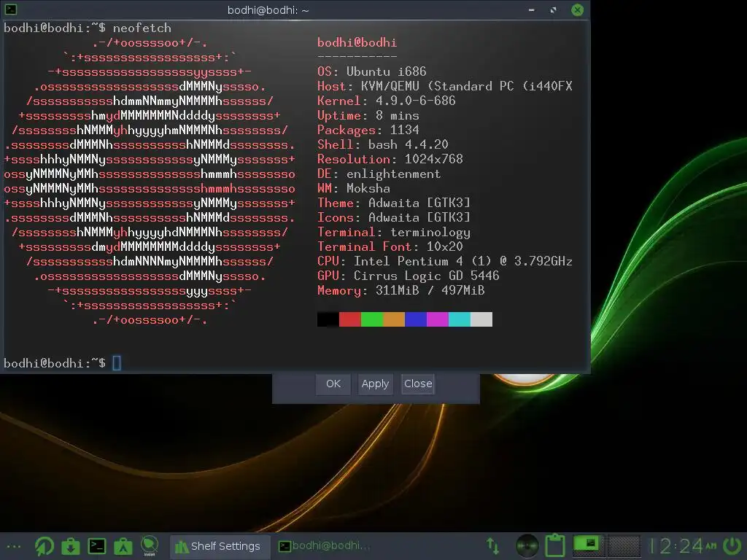
Task: Minimize the bodhi@bodhi terminal window
Action: 531,10
